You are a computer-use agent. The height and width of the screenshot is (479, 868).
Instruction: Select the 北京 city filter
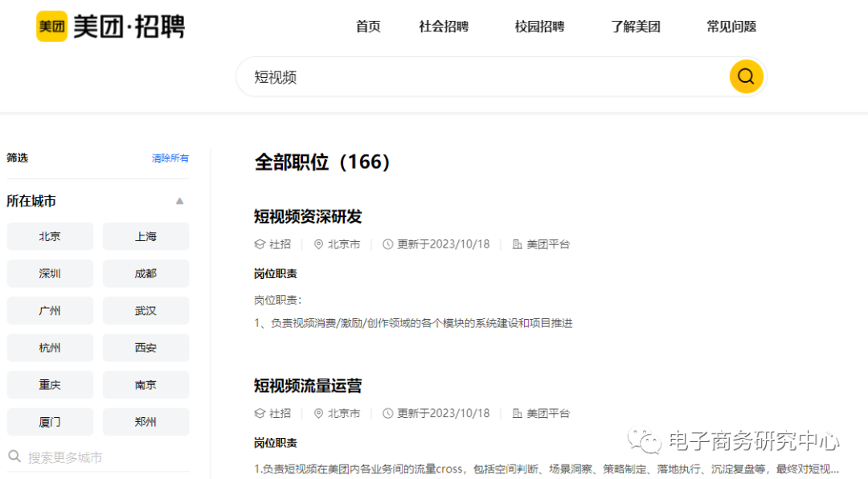(50, 236)
